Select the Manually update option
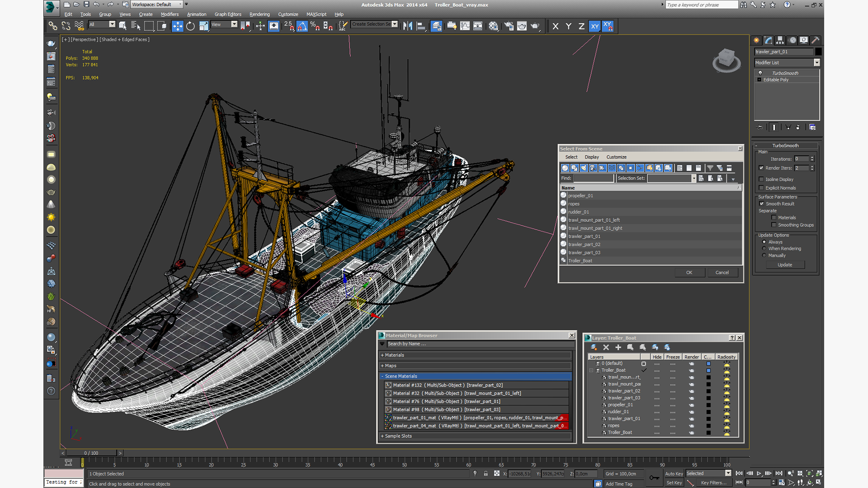This screenshot has height=488, width=868. (x=764, y=255)
